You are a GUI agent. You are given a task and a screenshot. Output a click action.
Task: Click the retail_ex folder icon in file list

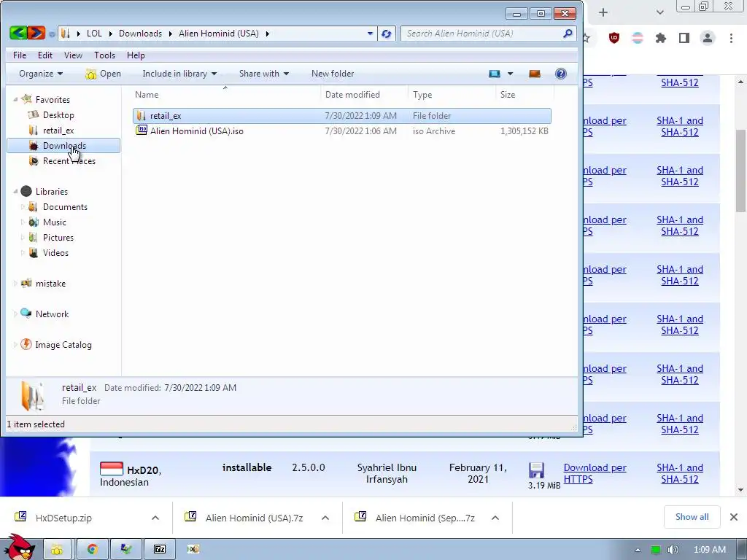[141, 116]
